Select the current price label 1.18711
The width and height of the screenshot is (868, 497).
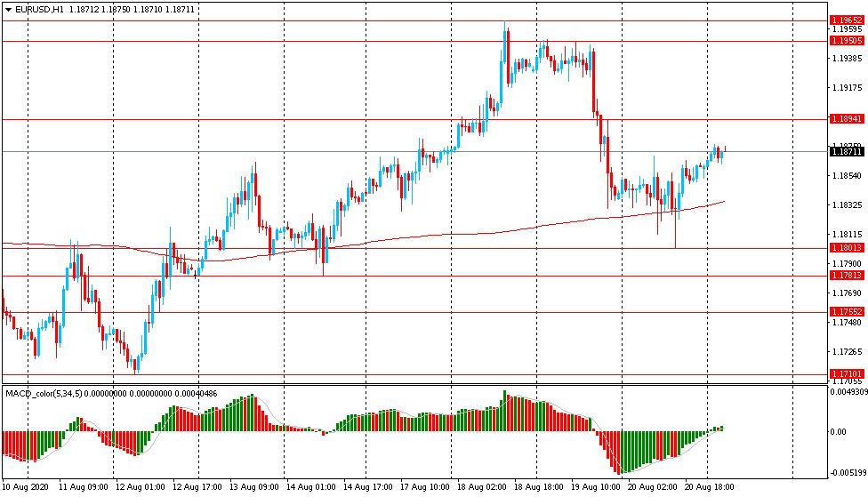[x=847, y=152]
